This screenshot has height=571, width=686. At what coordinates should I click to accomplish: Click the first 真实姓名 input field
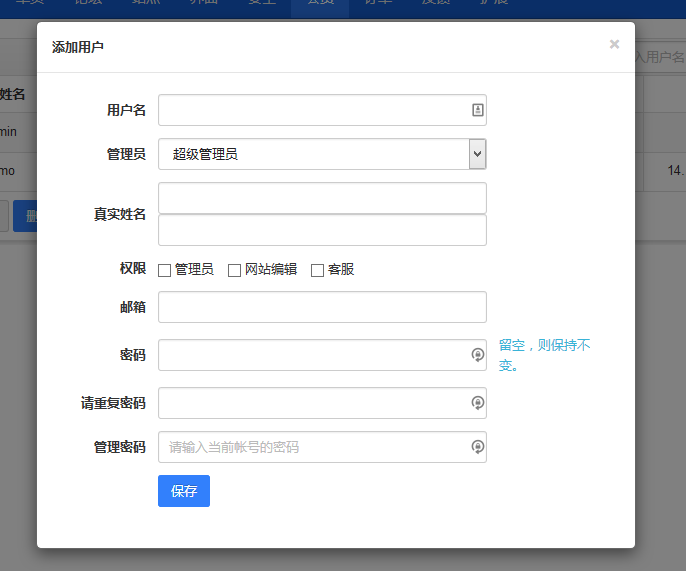point(322,198)
